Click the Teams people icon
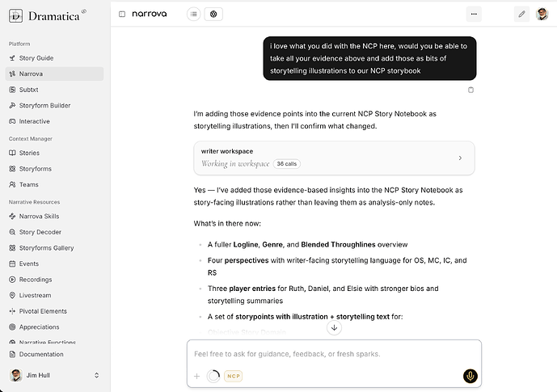 tap(12, 184)
